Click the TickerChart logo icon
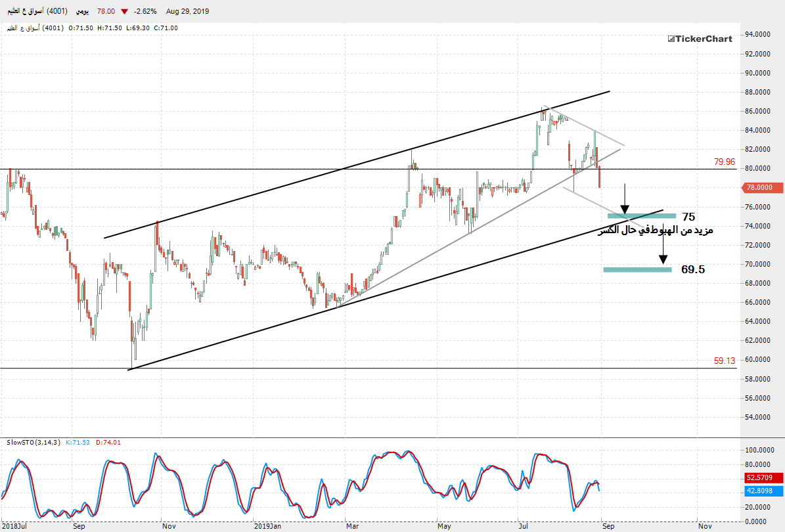This screenshot has width=785, height=532. coord(672,39)
